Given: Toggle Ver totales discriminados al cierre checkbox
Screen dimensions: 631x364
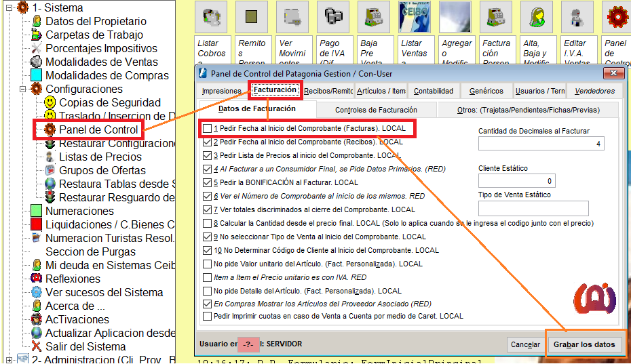Looking at the screenshot, I should coord(207,209).
